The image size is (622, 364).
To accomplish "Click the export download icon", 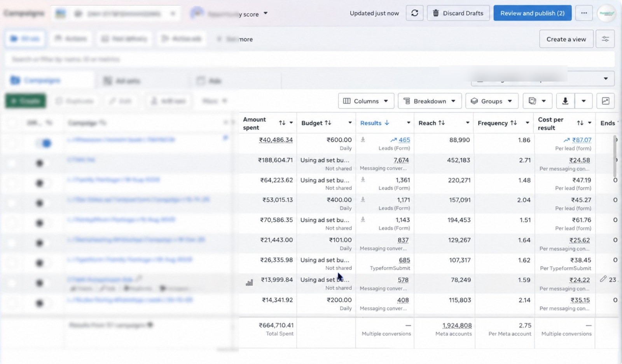I will (565, 101).
